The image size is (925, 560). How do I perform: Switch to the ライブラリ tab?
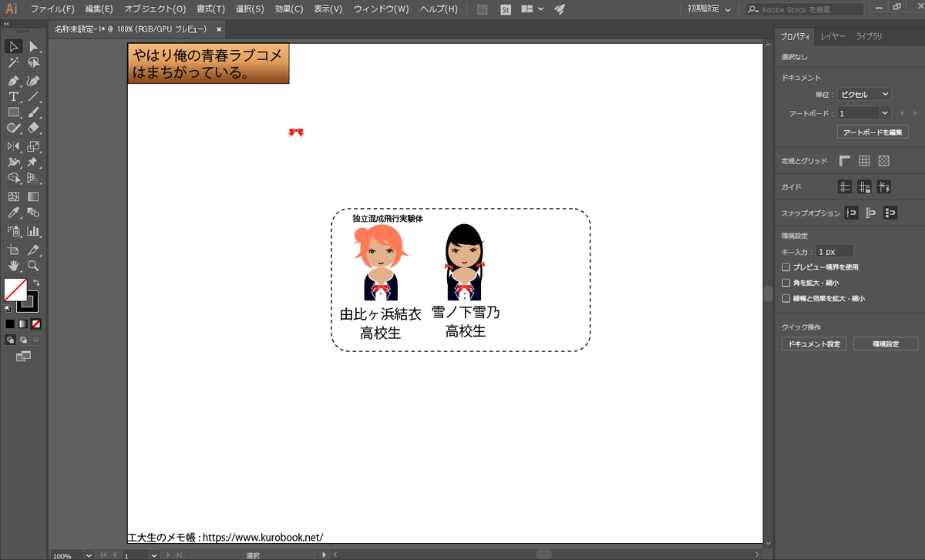(869, 36)
